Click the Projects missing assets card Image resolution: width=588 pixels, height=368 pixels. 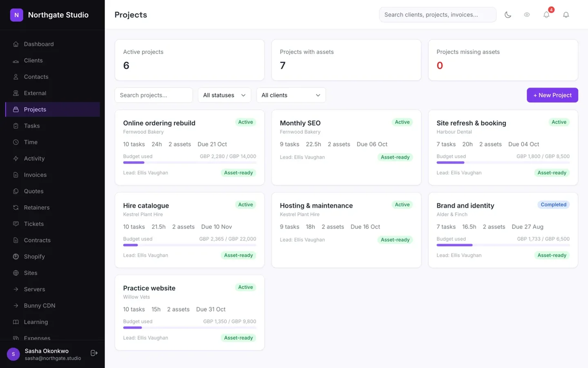[503, 60]
